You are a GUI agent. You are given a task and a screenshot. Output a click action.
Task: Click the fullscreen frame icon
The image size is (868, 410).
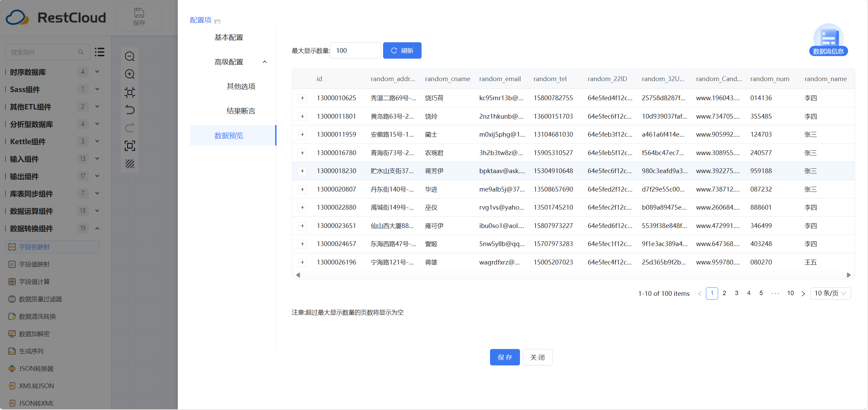point(130,146)
